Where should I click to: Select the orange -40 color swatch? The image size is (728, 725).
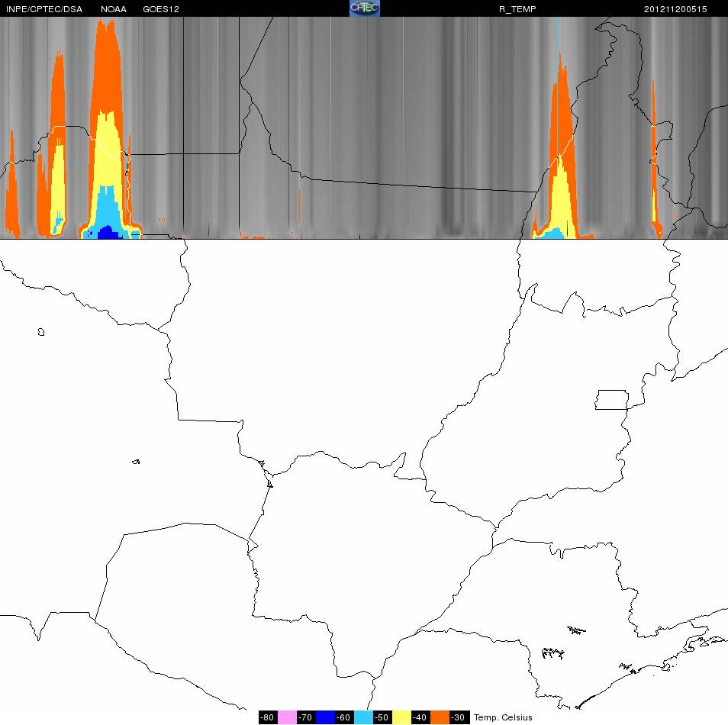click(440, 717)
